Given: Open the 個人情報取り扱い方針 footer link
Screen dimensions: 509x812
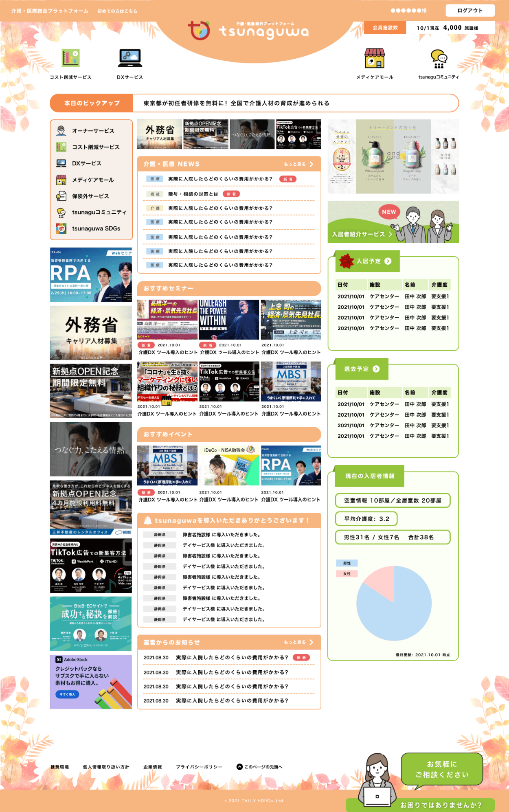Looking at the screenshot, I should pos(106,767).
